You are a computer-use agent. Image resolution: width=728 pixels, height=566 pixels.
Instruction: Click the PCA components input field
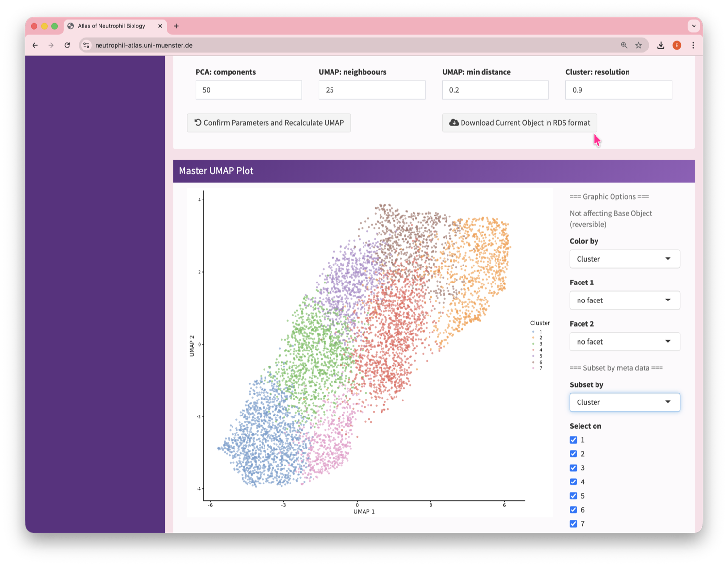248,90
